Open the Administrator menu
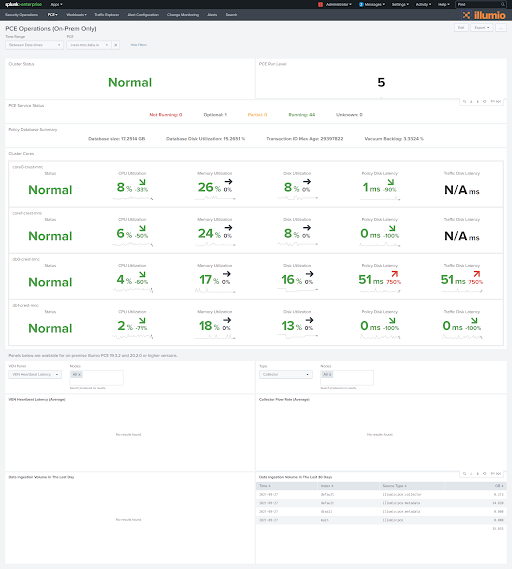This screenshot has width=512, height=569. click(339, 4)
